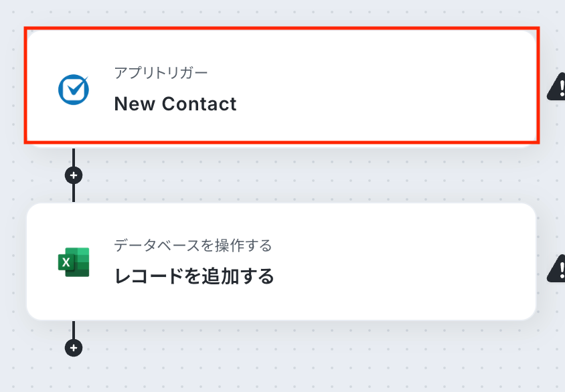The image size is (565, 392).
Task: Click dotted canvas left of the lower plus button
Action: tap(33, 348)
